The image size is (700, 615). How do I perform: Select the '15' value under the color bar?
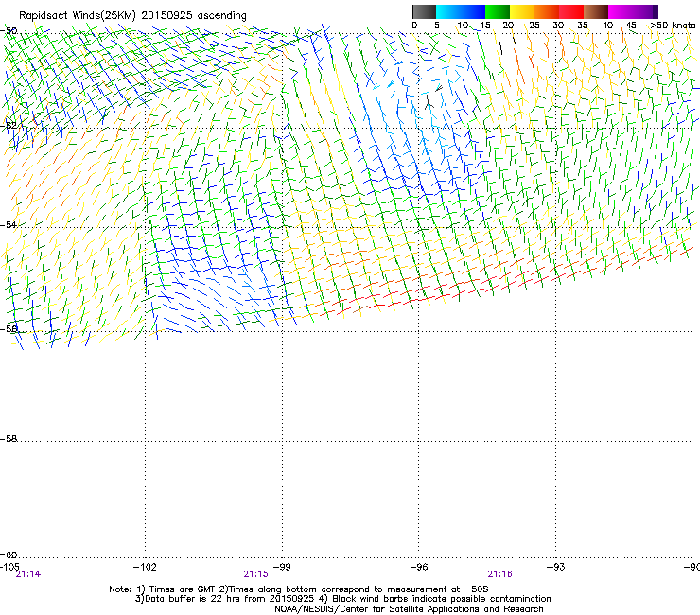pyautogui.click(x=485, y=26)
